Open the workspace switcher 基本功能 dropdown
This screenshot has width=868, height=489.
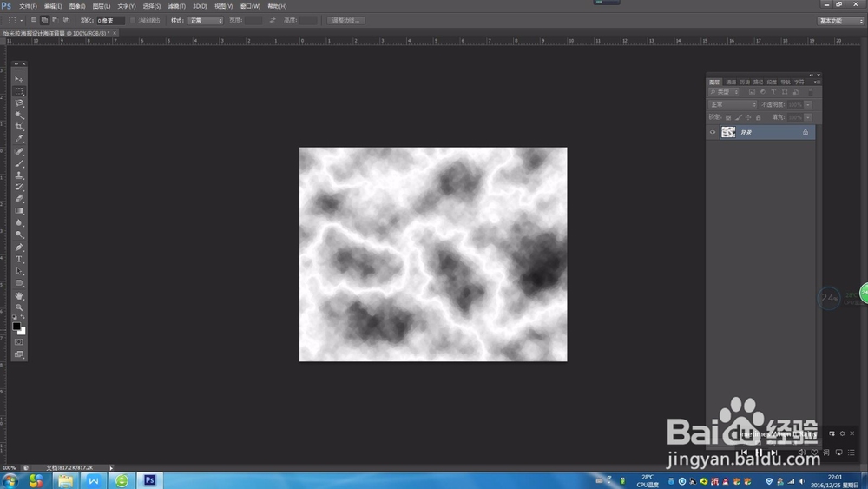tap(840, 21)
